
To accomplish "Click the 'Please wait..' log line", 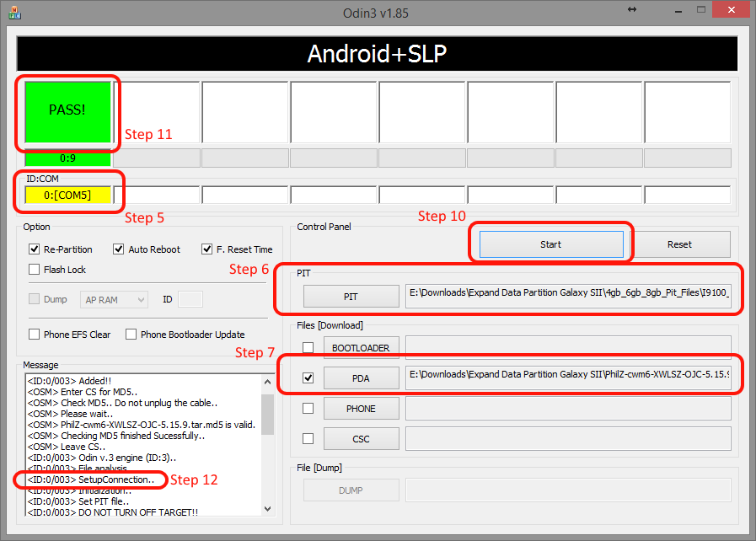I will pyautogui.click(x=71, y=414).
